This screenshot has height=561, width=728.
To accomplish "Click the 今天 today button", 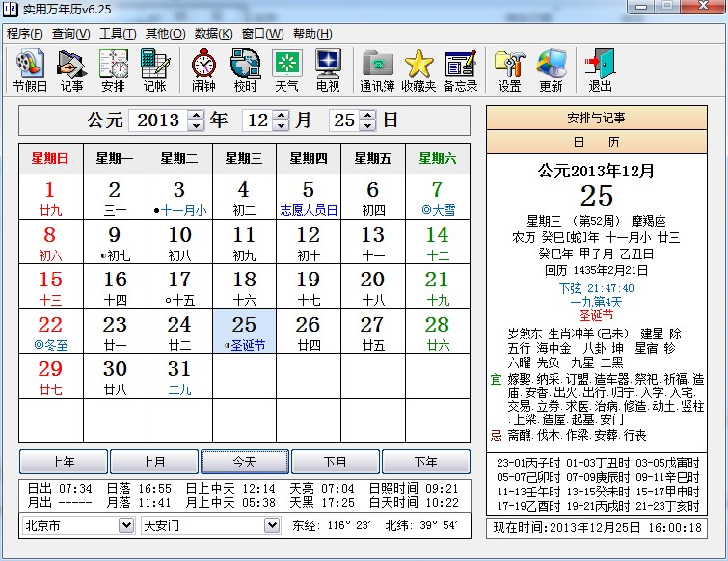I will 245,462.
